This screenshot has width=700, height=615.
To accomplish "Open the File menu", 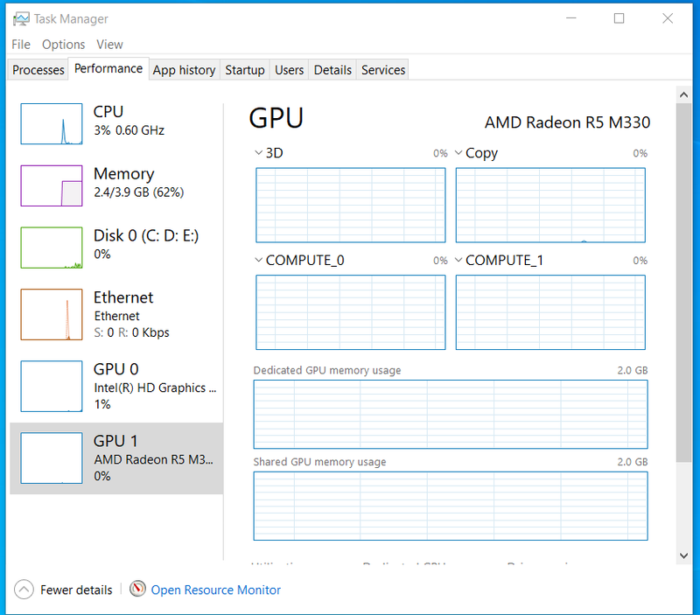I will tap(21, 45).
